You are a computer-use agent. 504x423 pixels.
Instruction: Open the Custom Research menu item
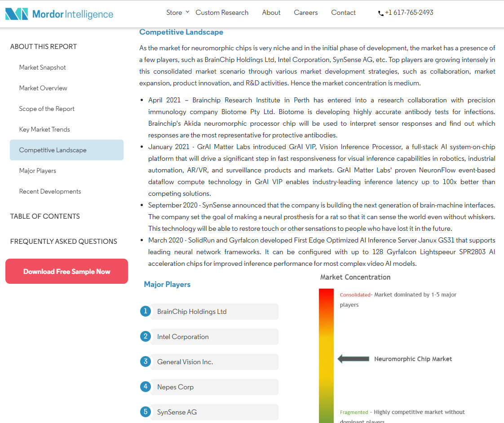pos(222,13)
